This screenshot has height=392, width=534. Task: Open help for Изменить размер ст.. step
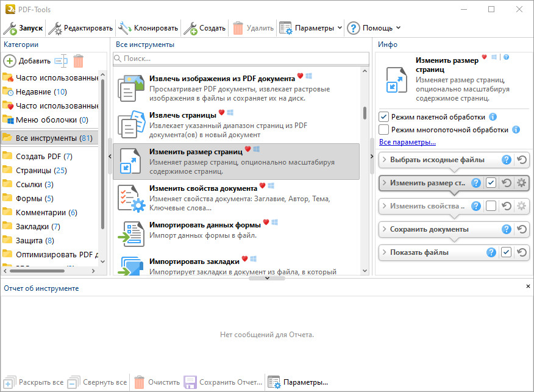[x=475, y=183]
